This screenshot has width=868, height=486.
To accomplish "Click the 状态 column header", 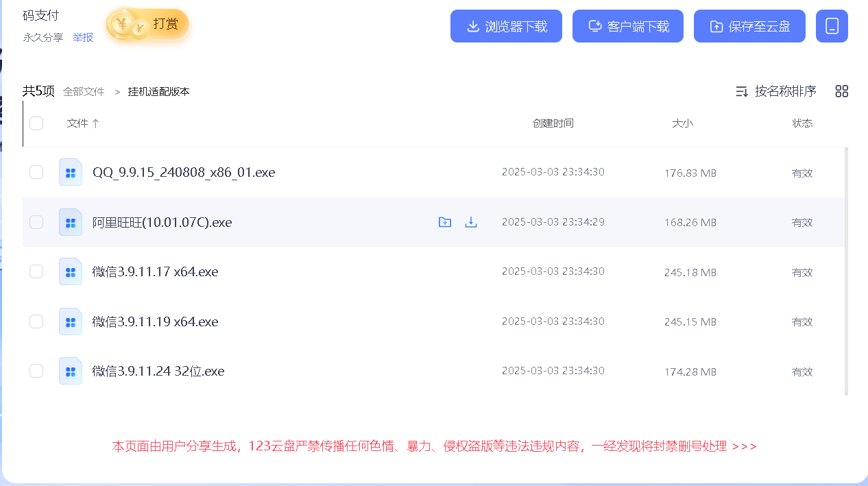I will click(x=802, y=123).
